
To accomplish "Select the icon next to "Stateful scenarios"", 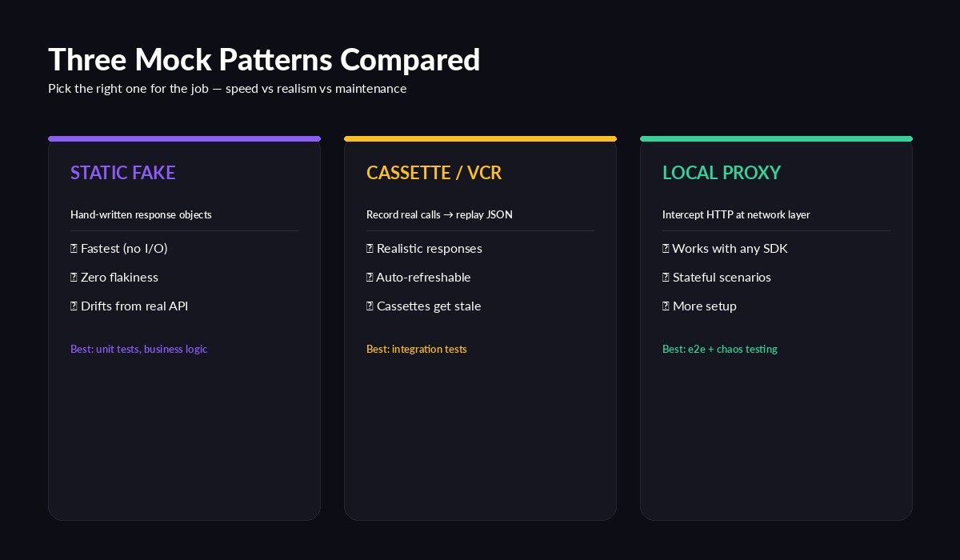I will [x=665, y=277].
